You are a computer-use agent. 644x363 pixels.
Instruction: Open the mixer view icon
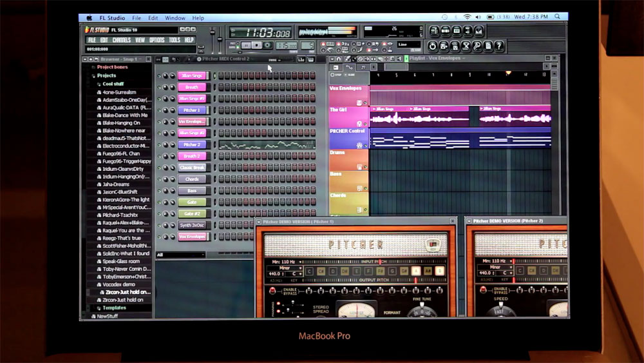479,31
